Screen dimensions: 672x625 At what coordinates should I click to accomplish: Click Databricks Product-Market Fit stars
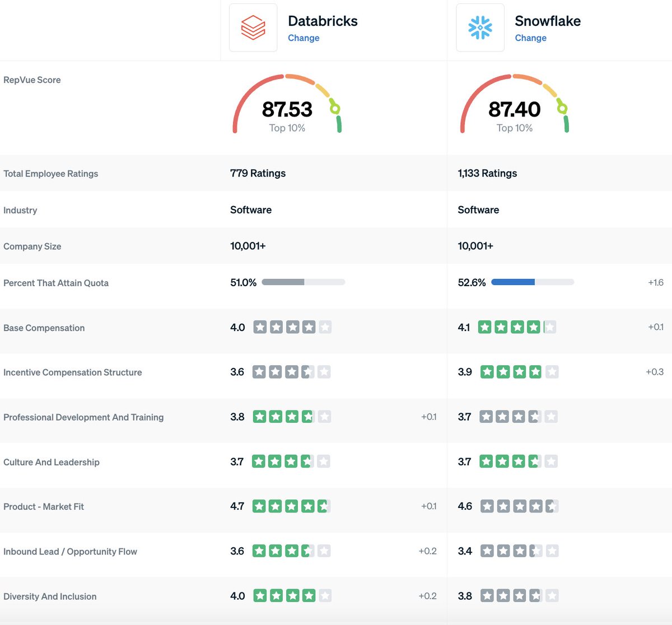click(292, 506)
